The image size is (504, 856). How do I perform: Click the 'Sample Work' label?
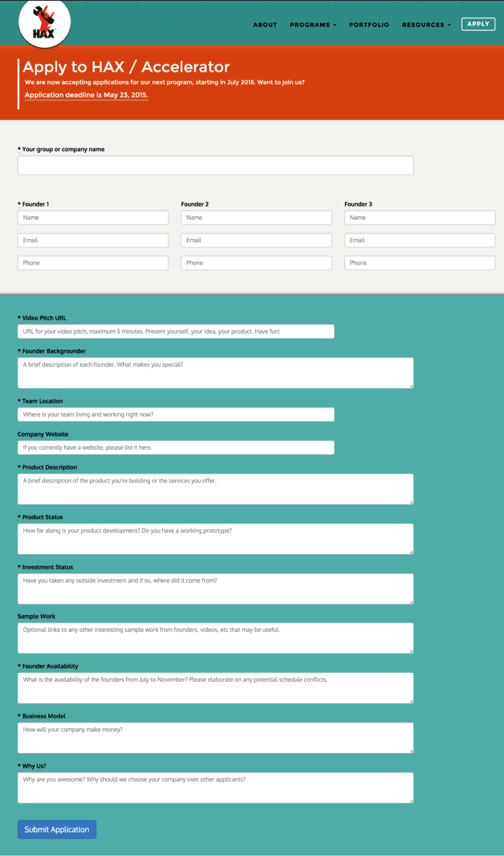tap(36, 616)
